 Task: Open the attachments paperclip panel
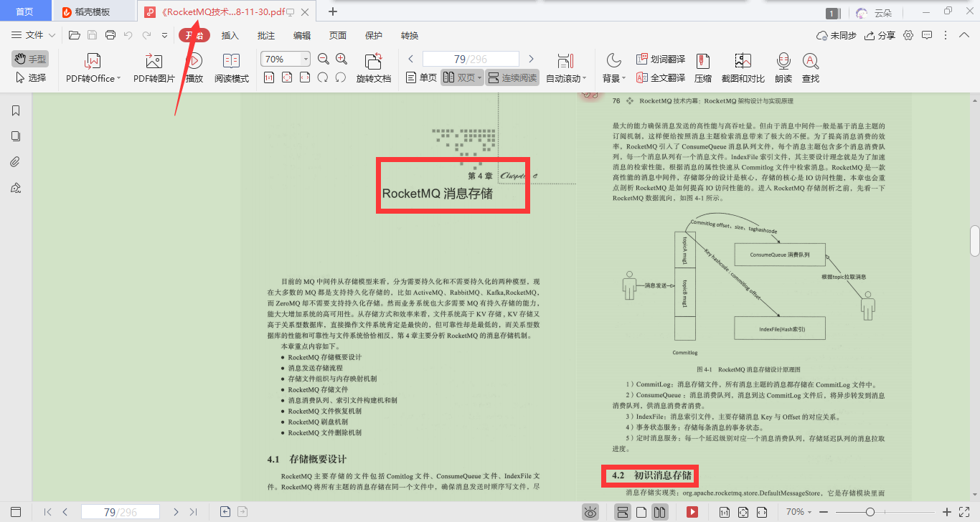[x=16, y=162]
